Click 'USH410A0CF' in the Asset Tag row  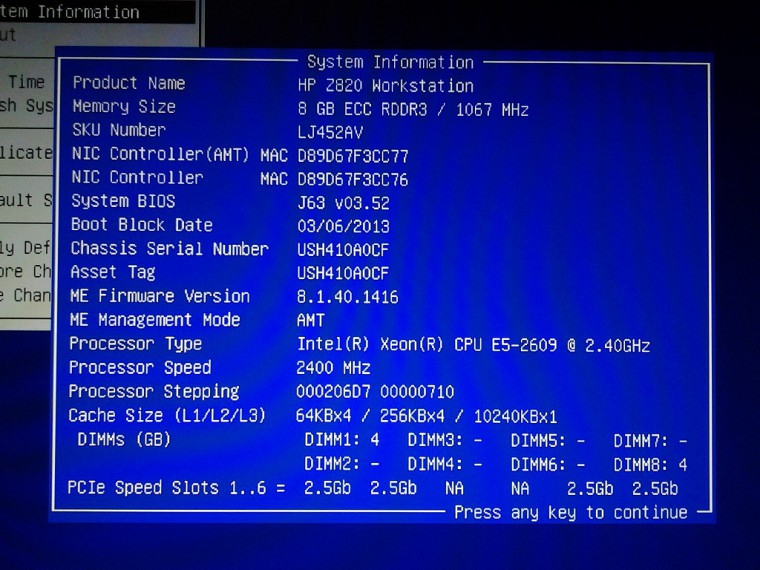tap(343, 273)
